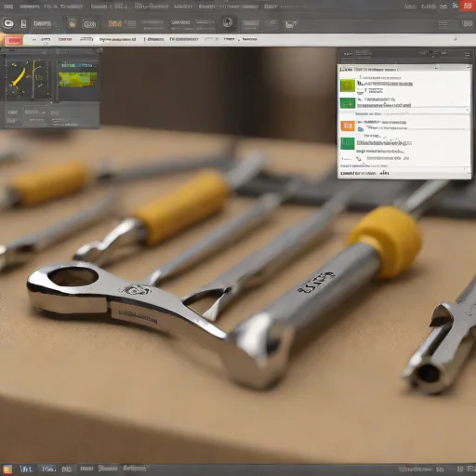Click the dark circular icon in the toolbar
Viewport: 476px width, 476px height.
(x=228, y=22)
